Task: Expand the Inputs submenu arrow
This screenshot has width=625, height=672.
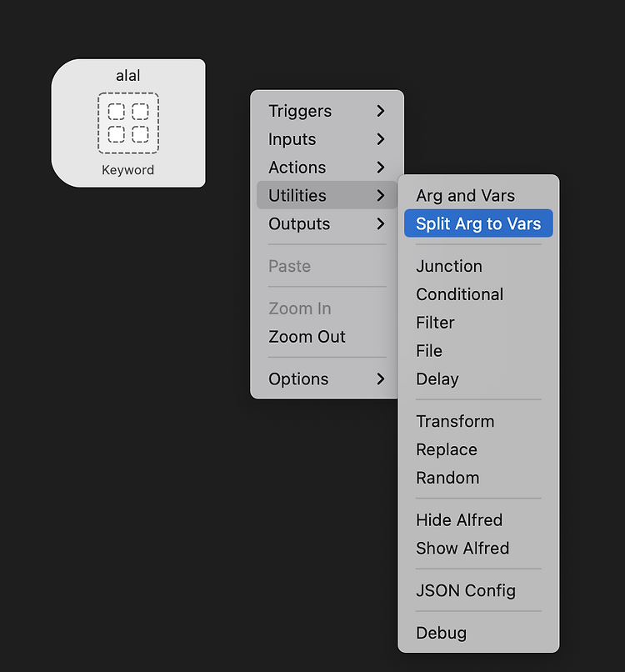Action: (380, 139)
